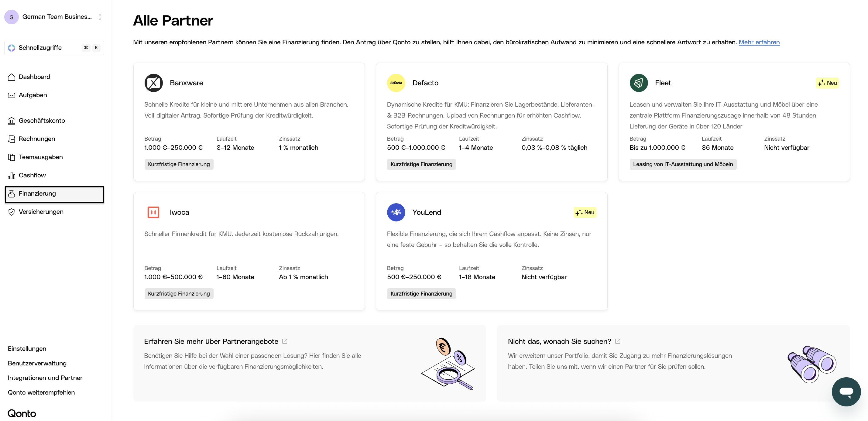868x421 pixels.
Task: Click the YouLend blue logo icon
Action: click(396, 212)
